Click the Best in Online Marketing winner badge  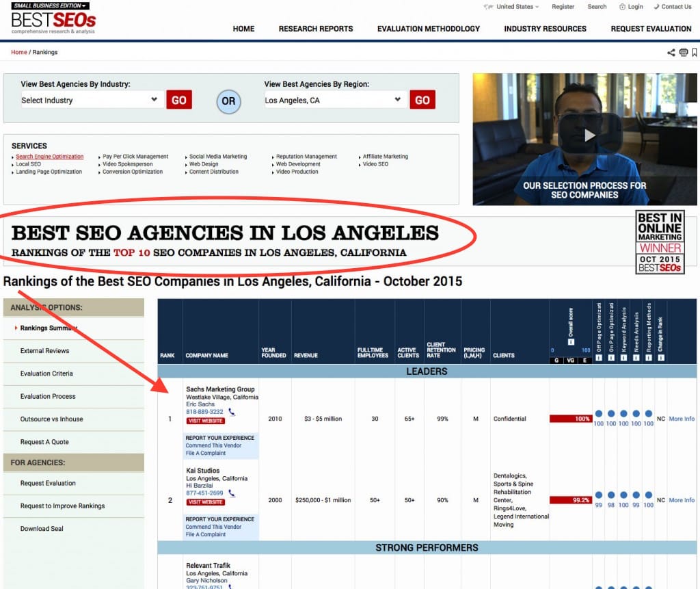(x=660, y=242)
